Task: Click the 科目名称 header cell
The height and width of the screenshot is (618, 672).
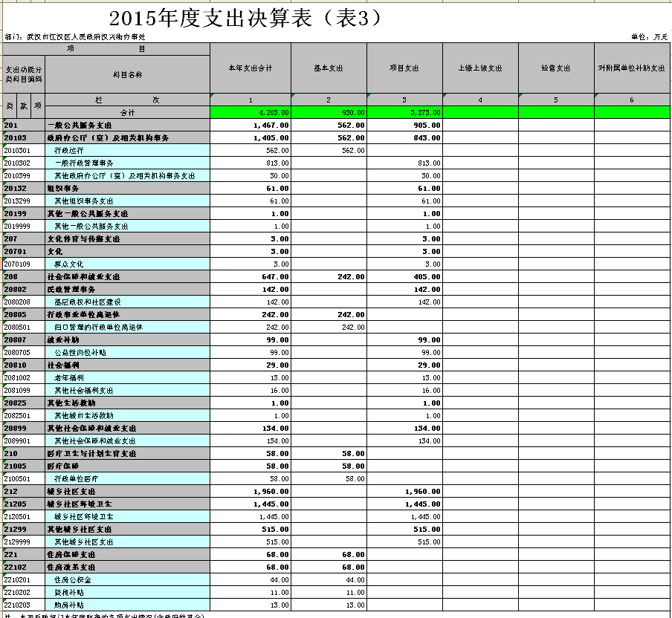Action: (127, 74)
